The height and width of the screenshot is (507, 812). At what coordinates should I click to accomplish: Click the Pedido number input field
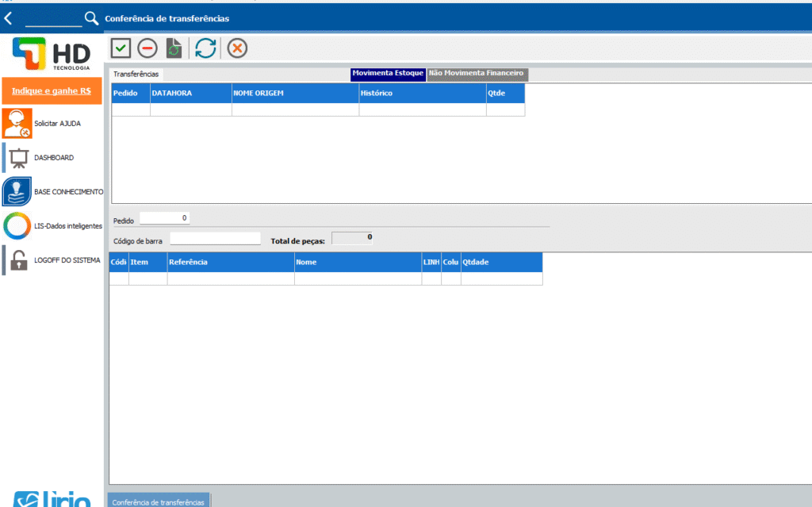click(x=165, y=217)
